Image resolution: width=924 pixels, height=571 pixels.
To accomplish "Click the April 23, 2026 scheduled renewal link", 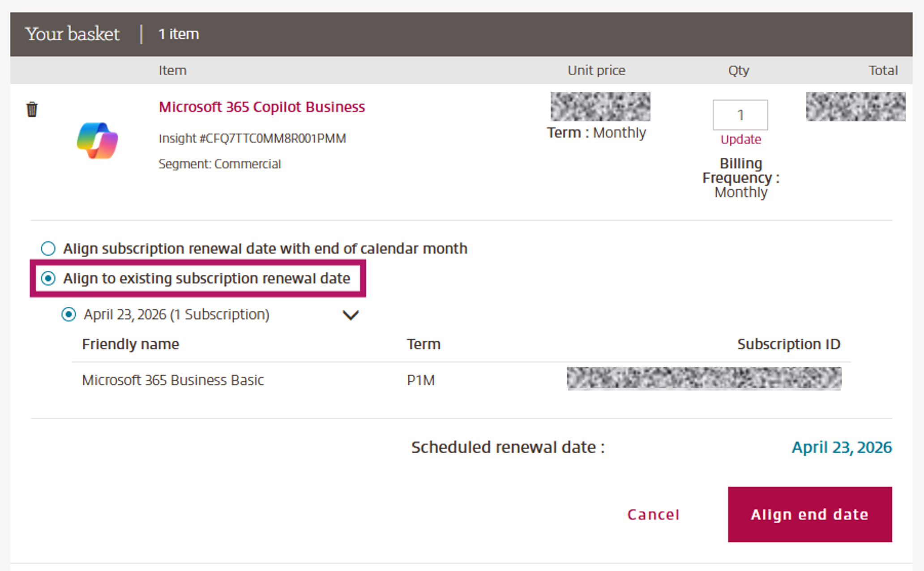I will click(841, 446).
